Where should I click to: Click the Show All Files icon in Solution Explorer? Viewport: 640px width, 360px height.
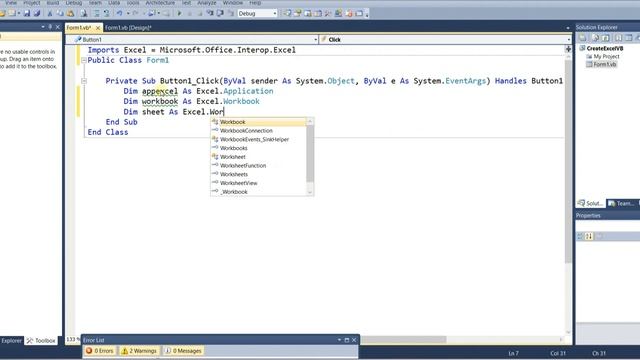[x=595, y=38]
